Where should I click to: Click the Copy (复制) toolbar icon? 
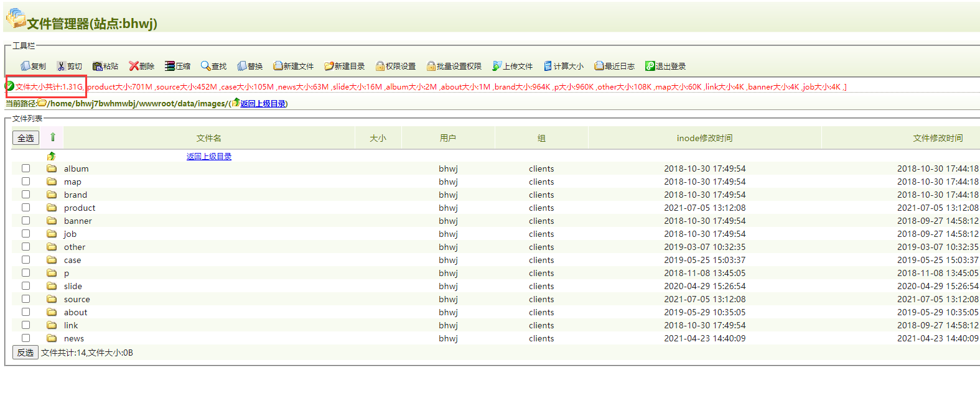tap(26, 66)
